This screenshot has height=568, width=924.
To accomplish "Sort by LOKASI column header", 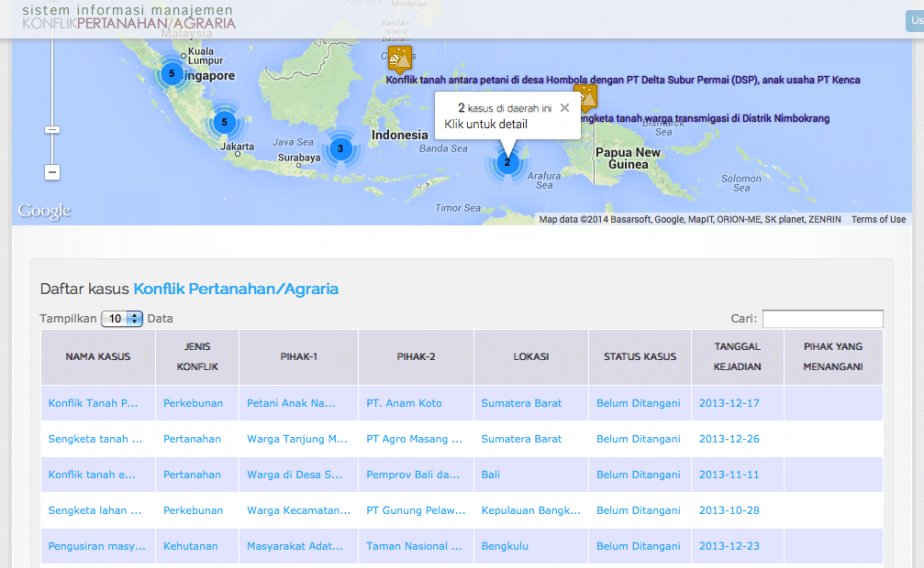I will [x=531, y=356].
